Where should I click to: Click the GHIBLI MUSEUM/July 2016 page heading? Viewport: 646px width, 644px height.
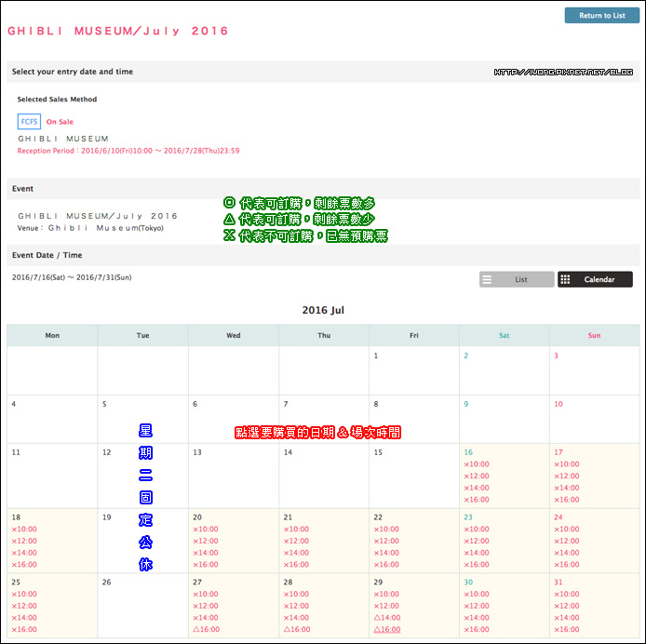click(x=118, y=31)
